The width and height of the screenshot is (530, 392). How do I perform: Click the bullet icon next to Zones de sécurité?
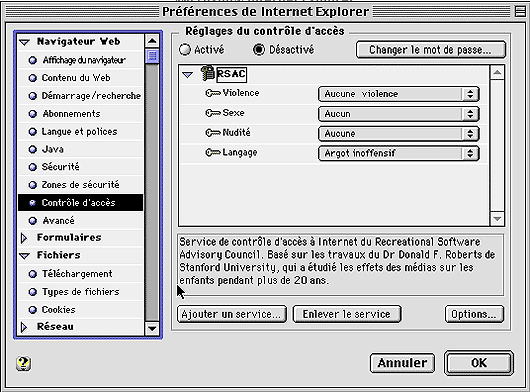tap(33, 185)
